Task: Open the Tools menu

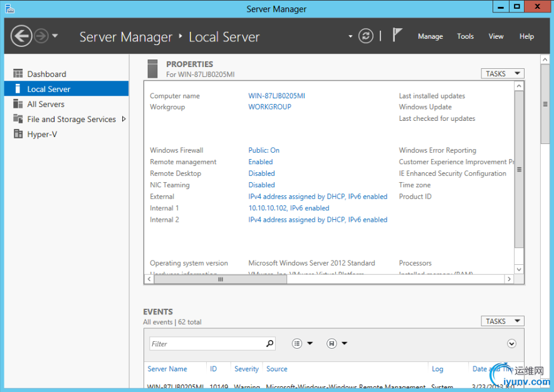Action: 465,36
